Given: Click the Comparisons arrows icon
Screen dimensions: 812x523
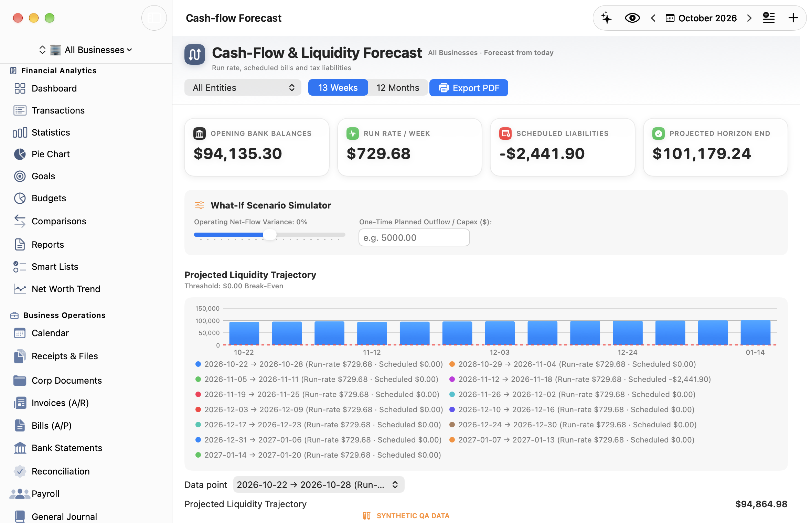Looking at the screenshot, I should [20, 221].
